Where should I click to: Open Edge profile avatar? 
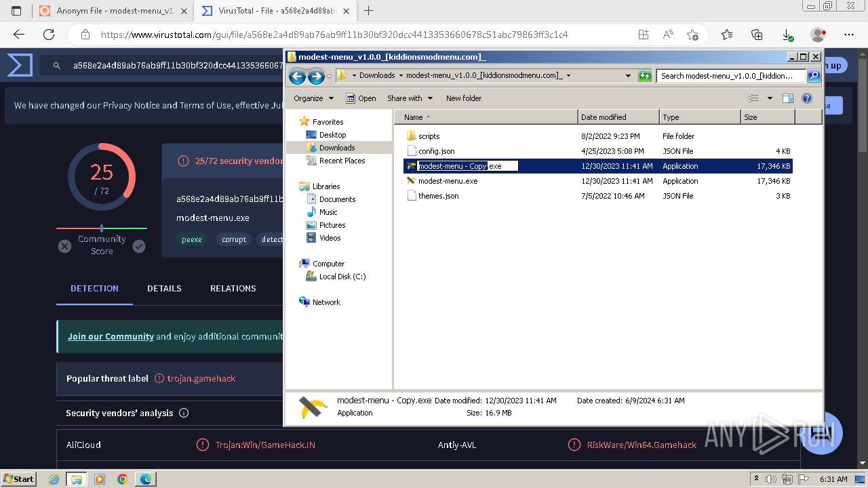click(x=818, y=35)
